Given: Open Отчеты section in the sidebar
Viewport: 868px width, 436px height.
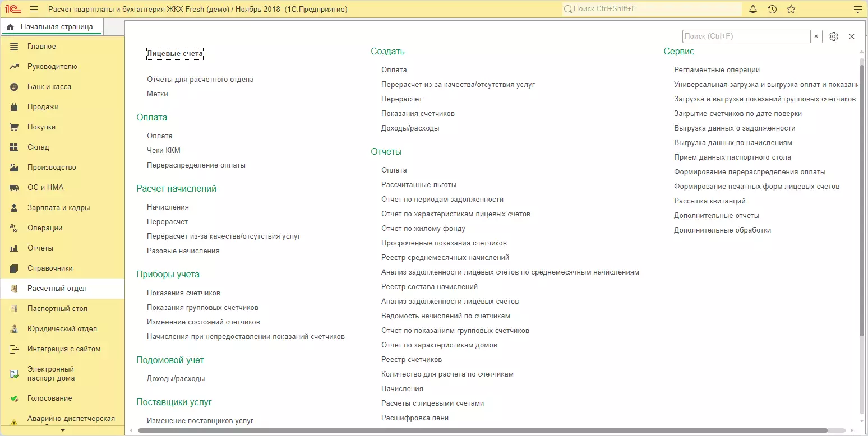Looking at the screenshot, I should (62, 248).
